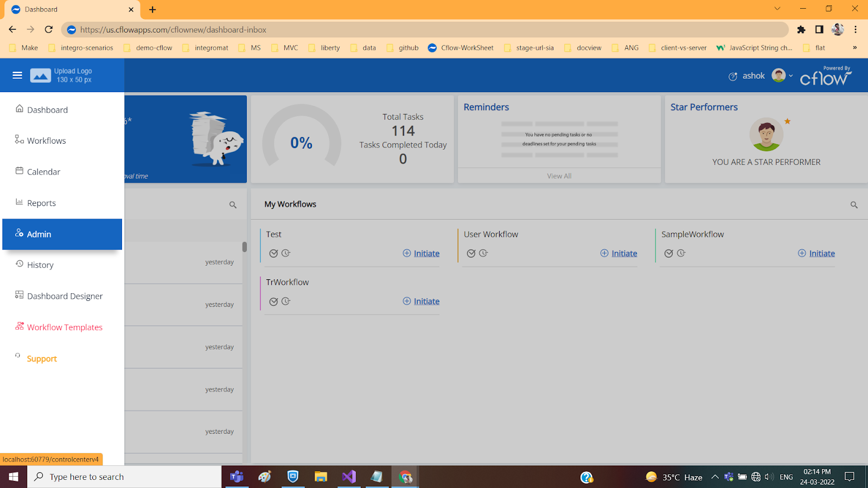
Task: Click the search icon in My Workflows
Action: point(854,205)
